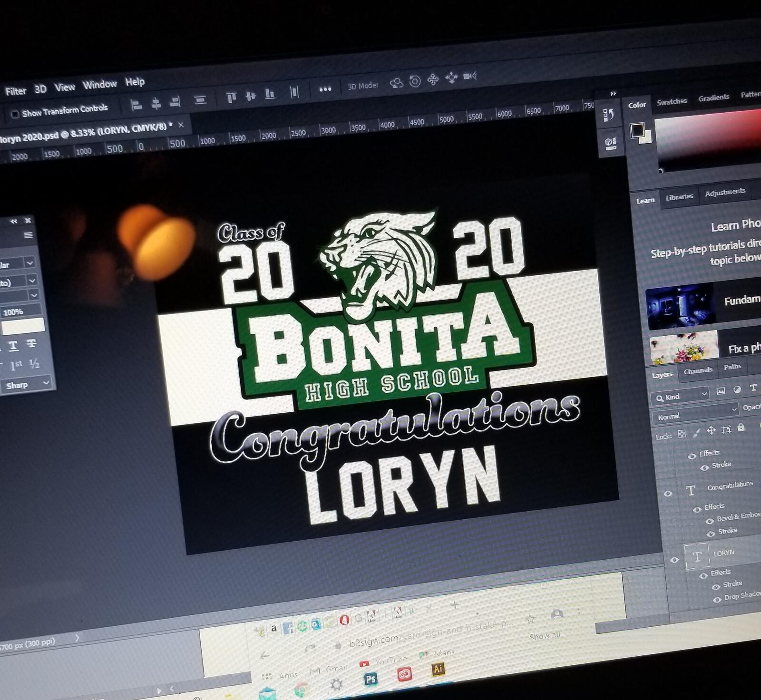The width and height of the screenshot is (761, 700).
Task: Toggle Bevel & Emboss effect visibility
Action: point(709,521)
